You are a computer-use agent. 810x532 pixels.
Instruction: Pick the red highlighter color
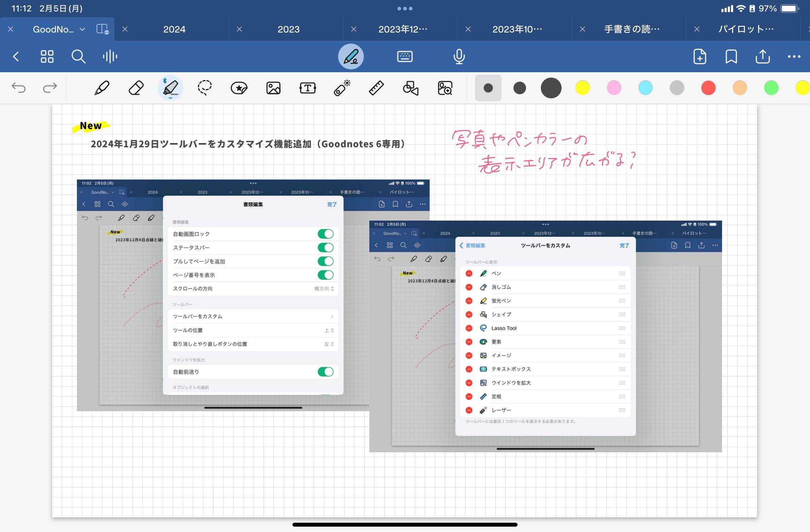coord(708,88)
